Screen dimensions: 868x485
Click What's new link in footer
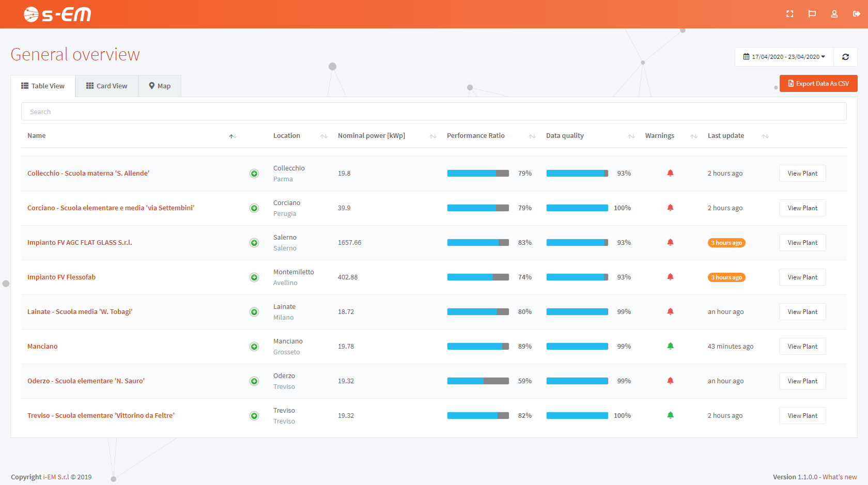840,477
